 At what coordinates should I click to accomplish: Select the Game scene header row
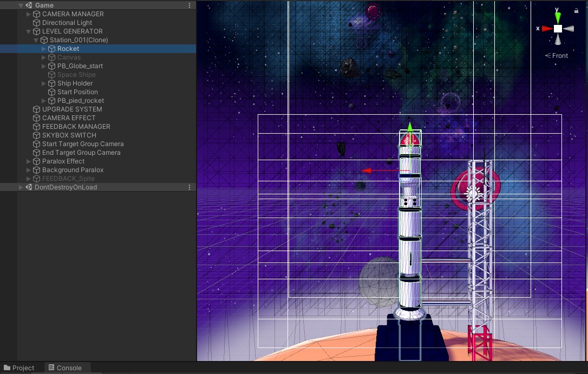coord(98,5)
